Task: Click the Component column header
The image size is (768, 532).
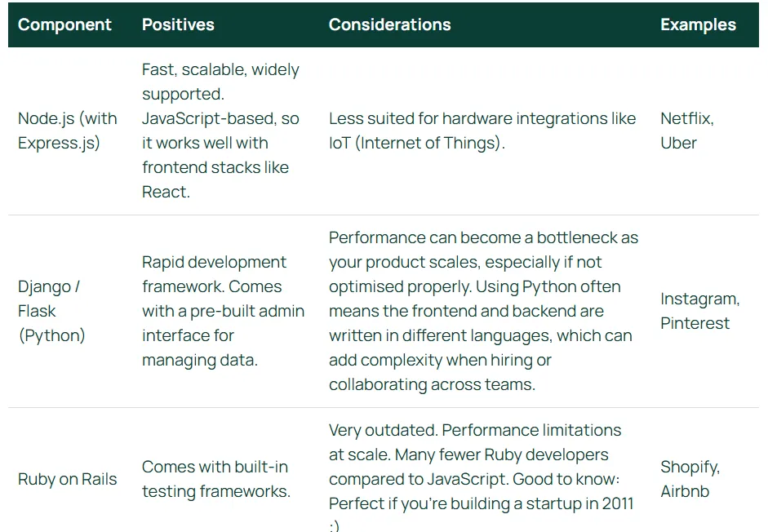Action: (x=64, y=25)
